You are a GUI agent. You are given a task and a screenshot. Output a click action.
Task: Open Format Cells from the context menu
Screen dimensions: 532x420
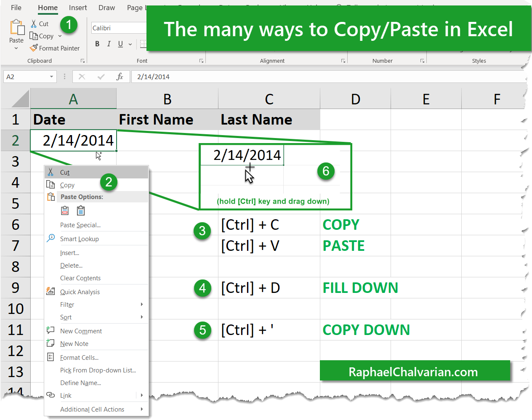[x=96, y=357]
